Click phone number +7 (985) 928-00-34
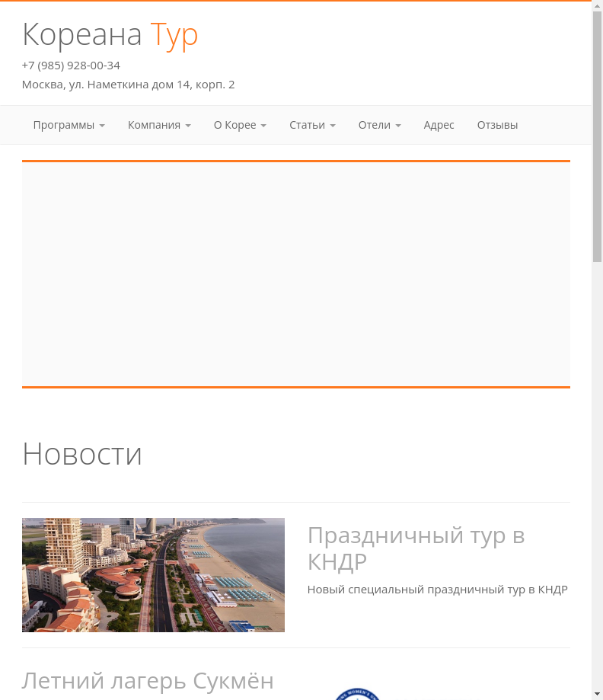This screenshot has width=603, height=700. 71,66
